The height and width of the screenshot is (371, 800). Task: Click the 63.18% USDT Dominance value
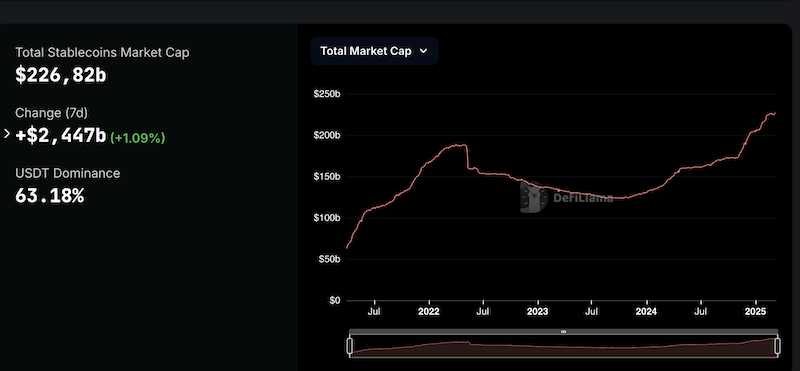coord(49,196)
